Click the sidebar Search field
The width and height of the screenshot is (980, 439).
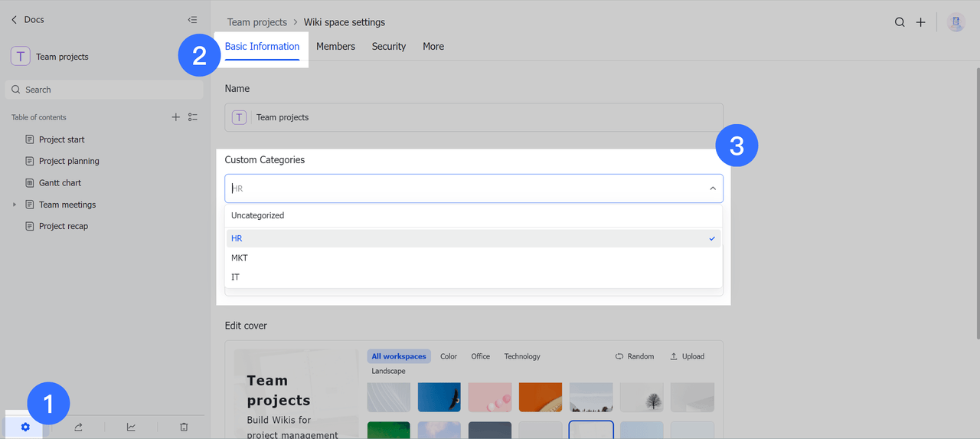tap(104, 90)
